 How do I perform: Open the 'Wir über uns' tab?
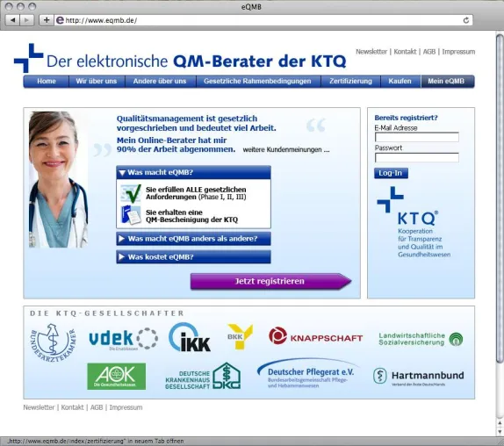[97, 82]
